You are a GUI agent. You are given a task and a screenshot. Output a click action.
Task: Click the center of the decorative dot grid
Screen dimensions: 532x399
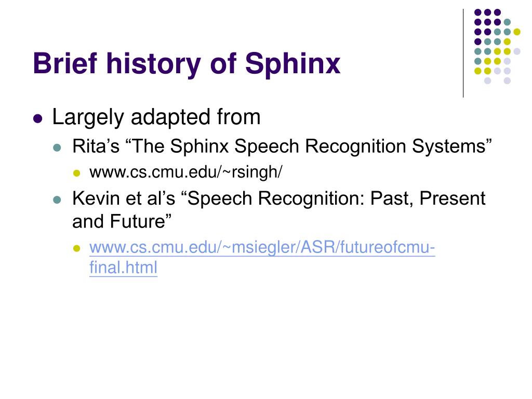(x=497, y=46)
